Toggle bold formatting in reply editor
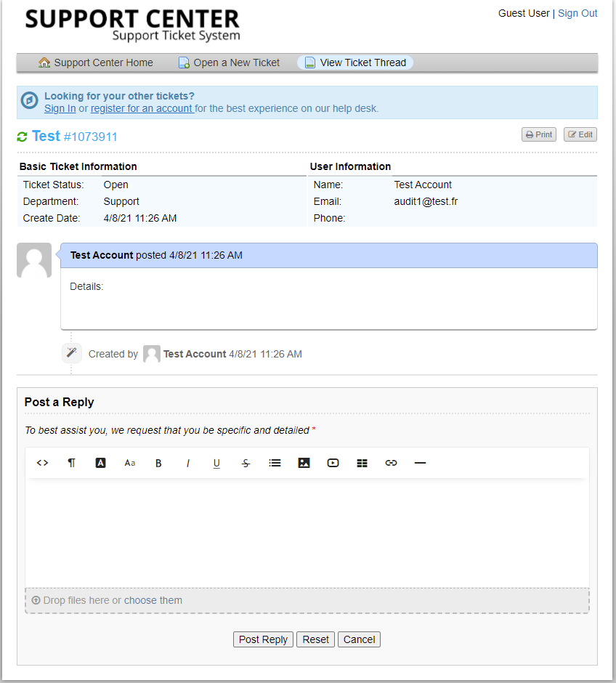Viewport: 616px width, 683px height. [159, 463]
